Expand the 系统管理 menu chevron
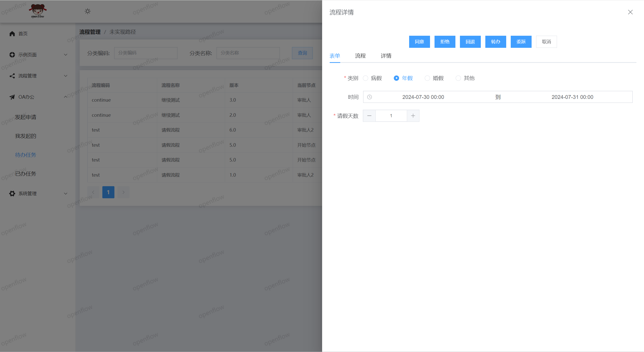The height and width of the screenshot is (352, 644). point(66,193)
